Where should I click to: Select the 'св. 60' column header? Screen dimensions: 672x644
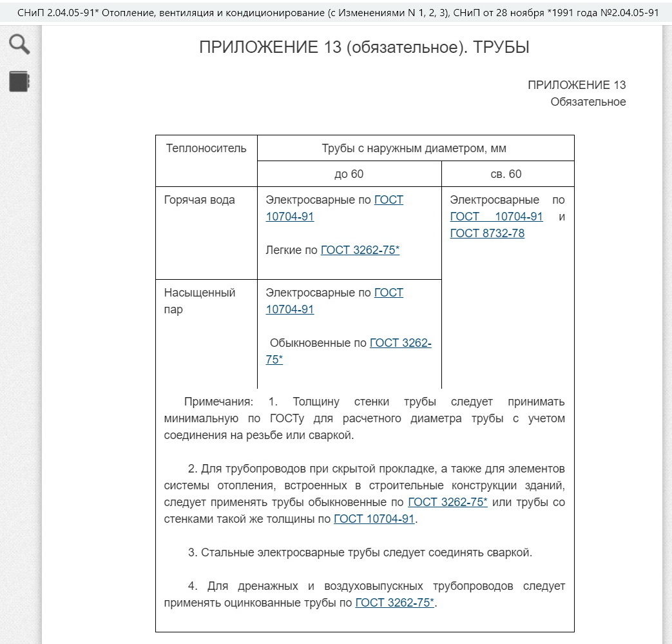point(506,174)
